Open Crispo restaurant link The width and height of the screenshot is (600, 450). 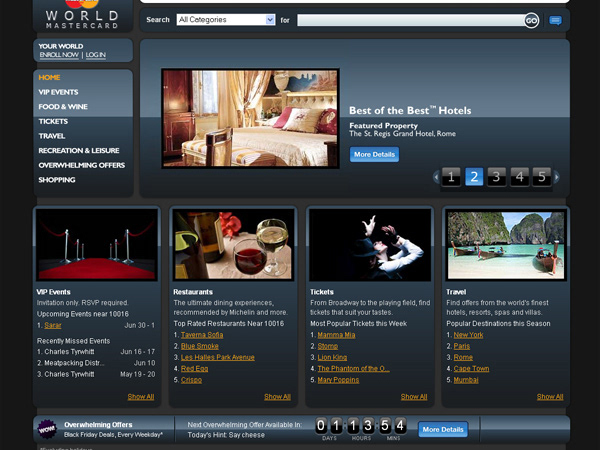tap(191, 380)
